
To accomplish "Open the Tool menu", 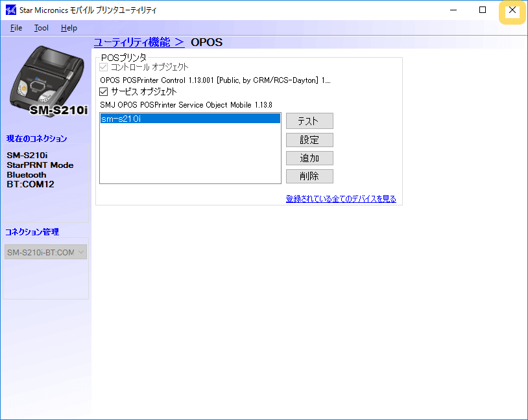I will [42, 28].
